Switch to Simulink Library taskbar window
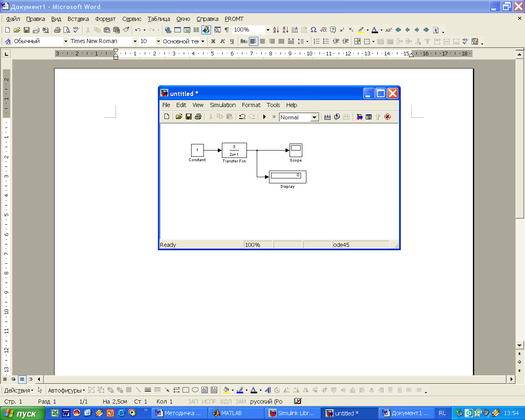This screenshot has width=525, height=420. tap(293, 413)
